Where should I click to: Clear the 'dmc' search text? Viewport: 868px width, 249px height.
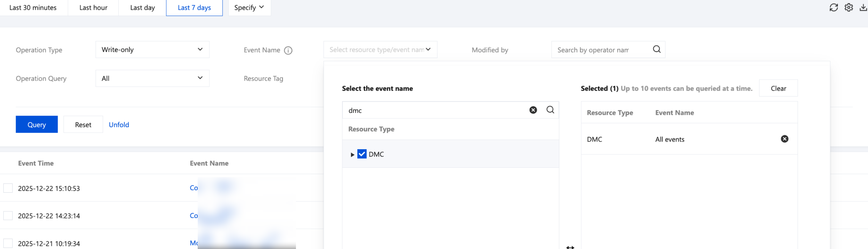click(533, 110)
